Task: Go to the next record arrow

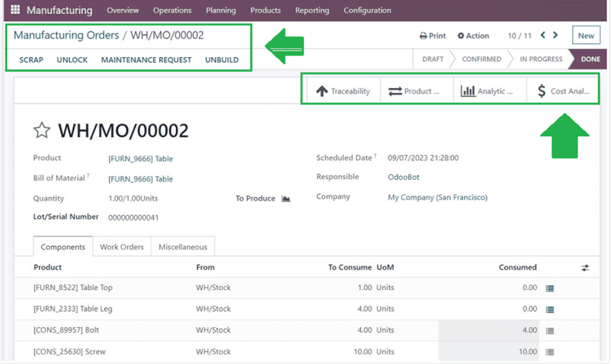Action: coord(555,36)
